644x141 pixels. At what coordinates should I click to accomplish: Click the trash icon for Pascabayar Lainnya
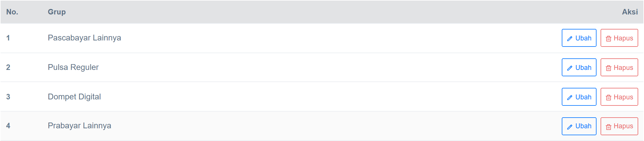[x=608, y=38]
